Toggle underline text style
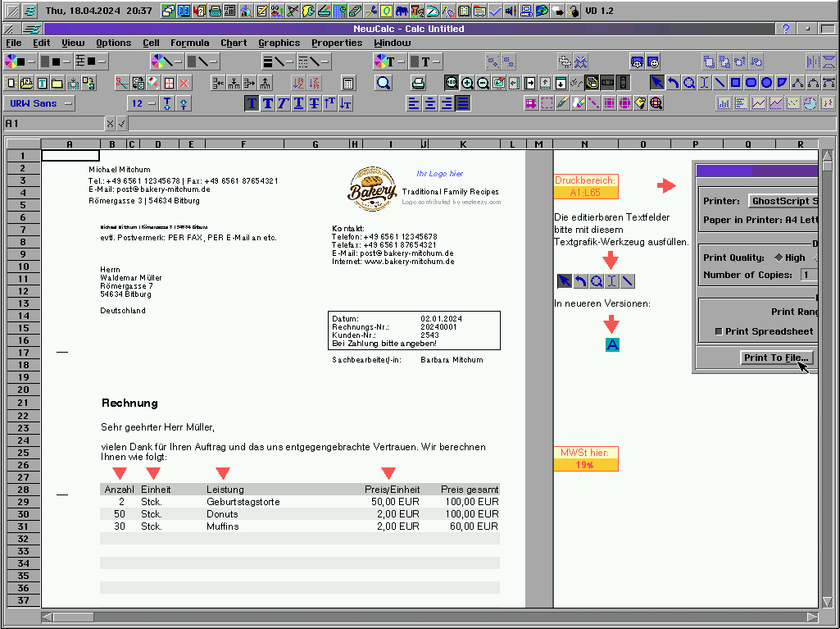The image size is (840, 629). pyautogui.click(x=298, y=103)
